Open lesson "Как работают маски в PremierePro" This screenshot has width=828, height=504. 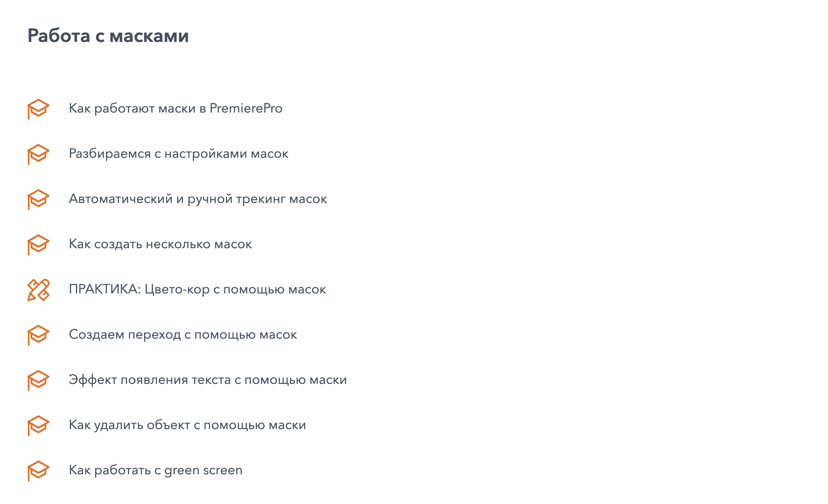click(175, 108)
